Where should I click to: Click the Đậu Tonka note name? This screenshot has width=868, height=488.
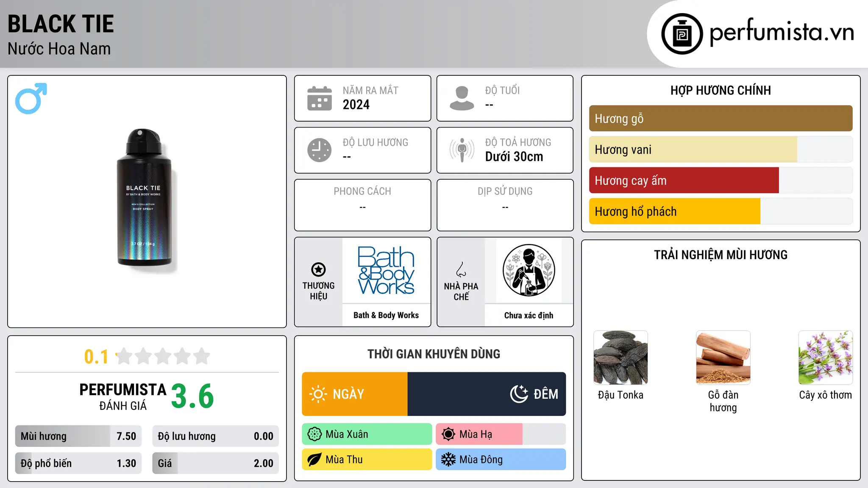[x=620, y=395]
